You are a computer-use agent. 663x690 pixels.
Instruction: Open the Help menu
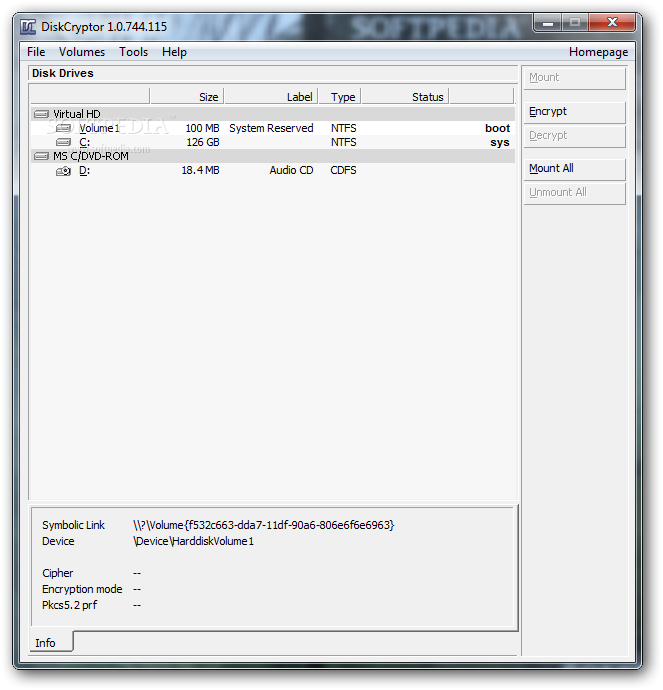pyautogui.click(x=174, y=52)
